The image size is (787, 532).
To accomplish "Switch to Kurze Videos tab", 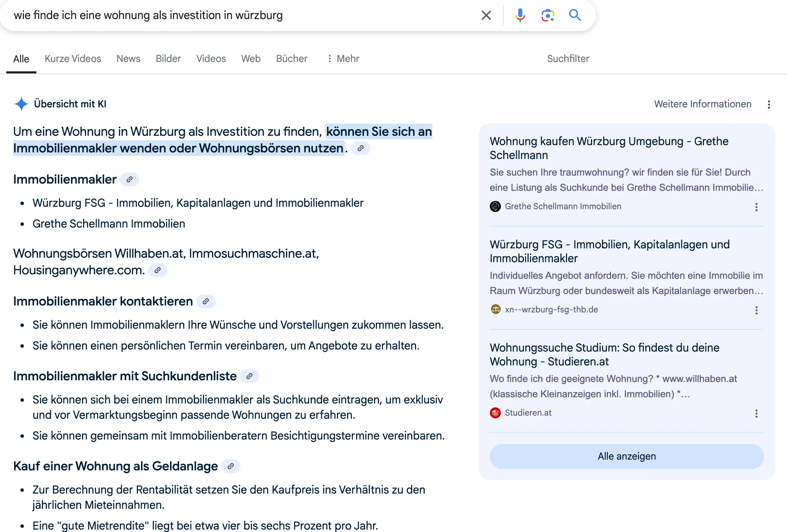I will point(73,59).
